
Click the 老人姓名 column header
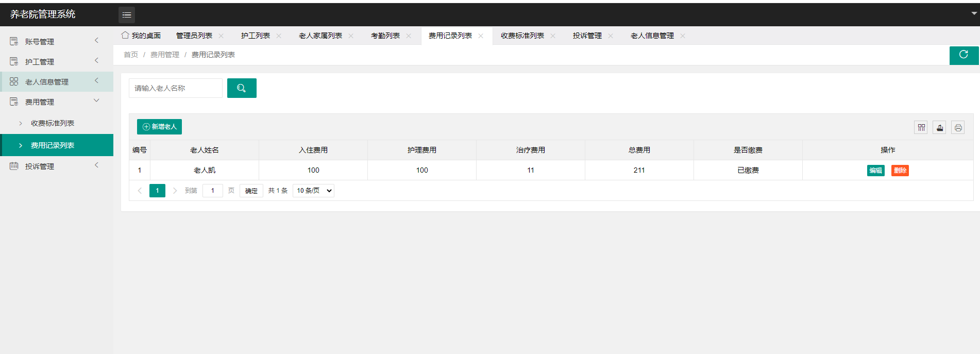pos(205,150)
